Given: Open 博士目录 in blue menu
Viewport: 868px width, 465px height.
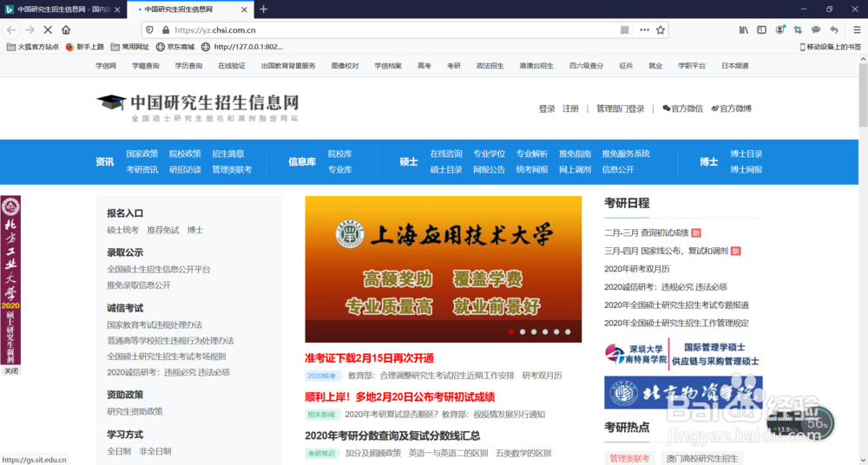Looking at the screenshot, I should click(746, 154).
